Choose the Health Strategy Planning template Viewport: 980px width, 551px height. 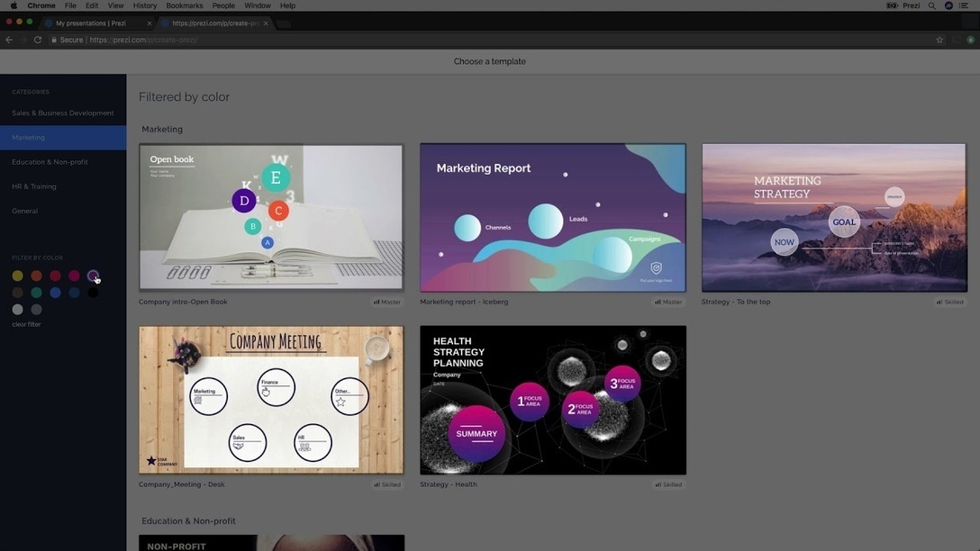tap(553, 401)
